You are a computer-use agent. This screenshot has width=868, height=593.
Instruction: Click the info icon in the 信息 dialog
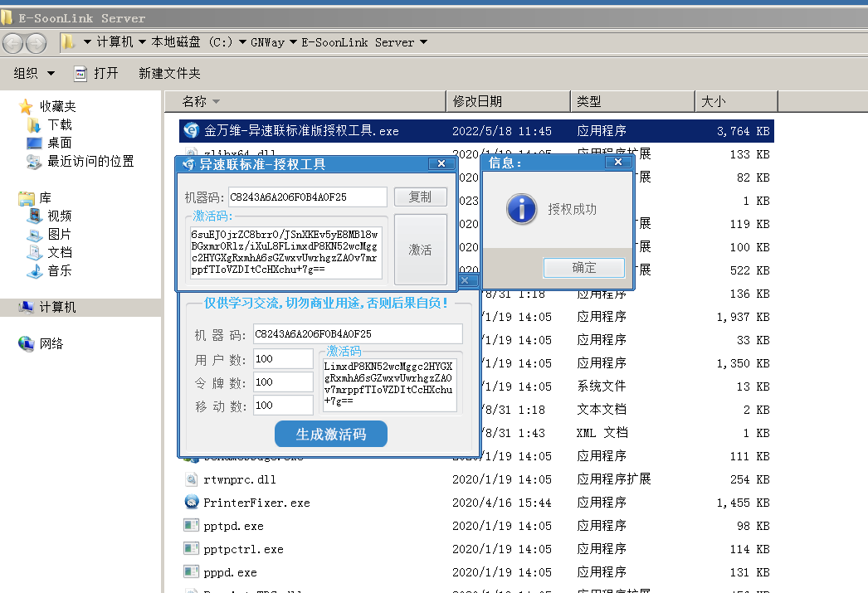(x=521, y=208)
